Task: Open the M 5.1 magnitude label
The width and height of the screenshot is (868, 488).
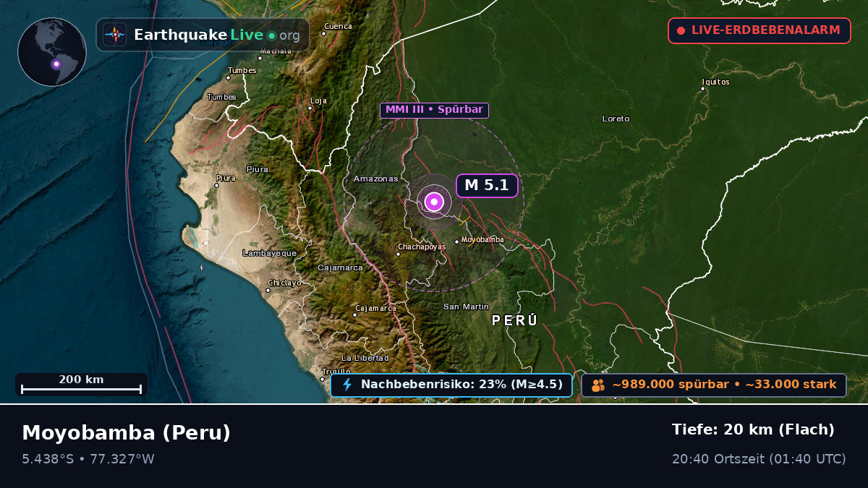Action: tap(487, 185)
